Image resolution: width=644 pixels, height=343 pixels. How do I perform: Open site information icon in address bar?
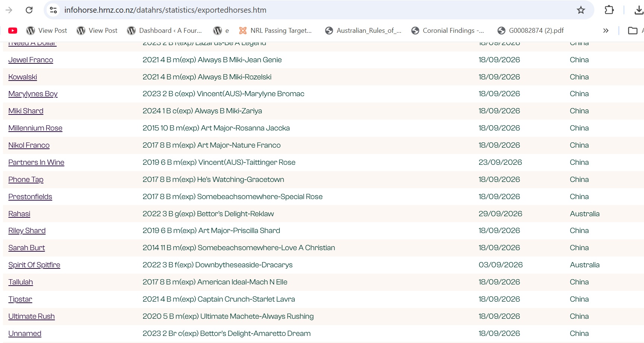click(x=53, y=10)
